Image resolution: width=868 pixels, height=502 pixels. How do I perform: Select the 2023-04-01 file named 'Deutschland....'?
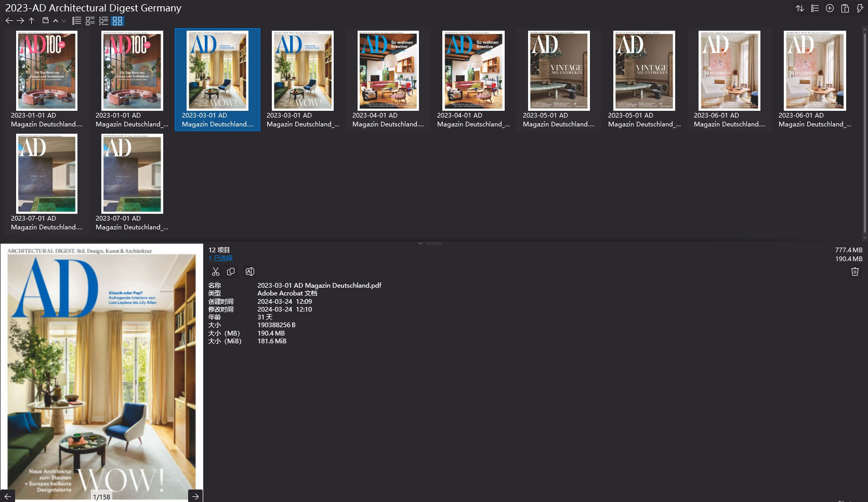388,80
